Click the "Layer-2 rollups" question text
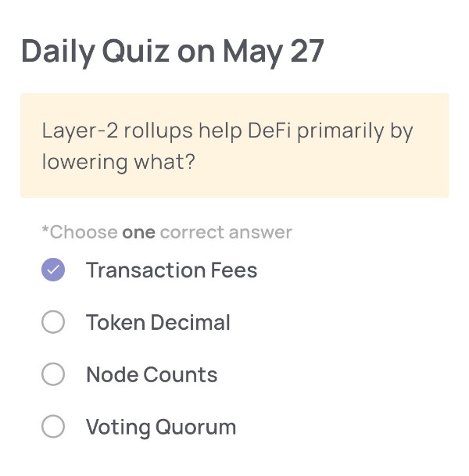 (117, 131)
